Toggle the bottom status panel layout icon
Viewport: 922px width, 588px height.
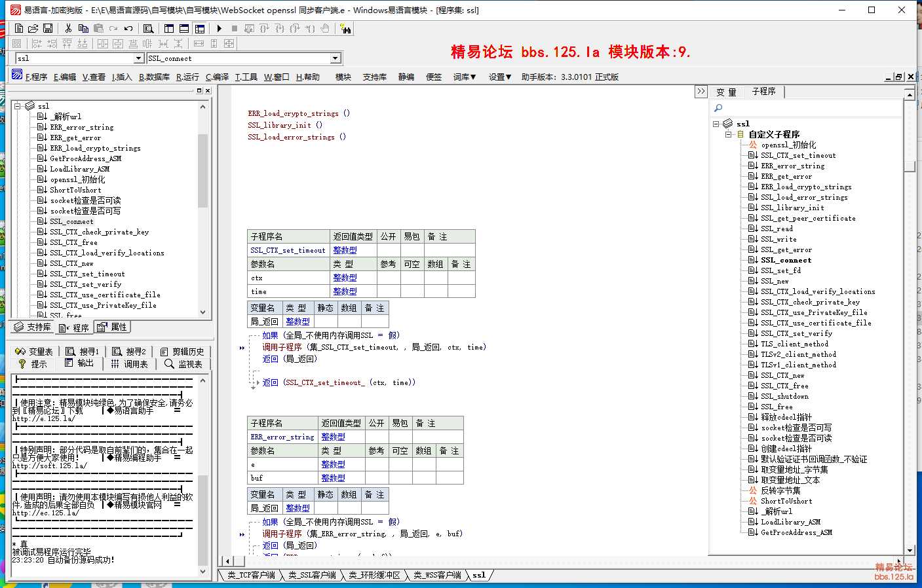coord(184,28)
